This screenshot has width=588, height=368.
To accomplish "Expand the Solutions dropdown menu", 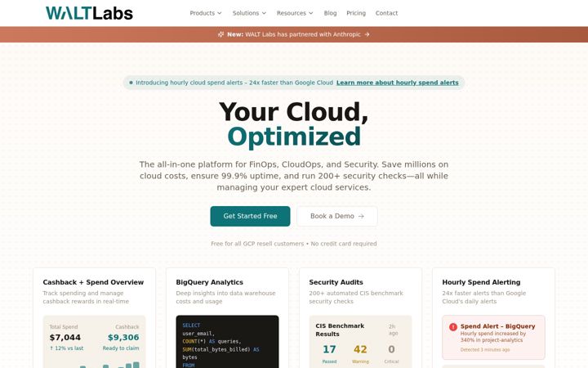I will pos(249,13).
